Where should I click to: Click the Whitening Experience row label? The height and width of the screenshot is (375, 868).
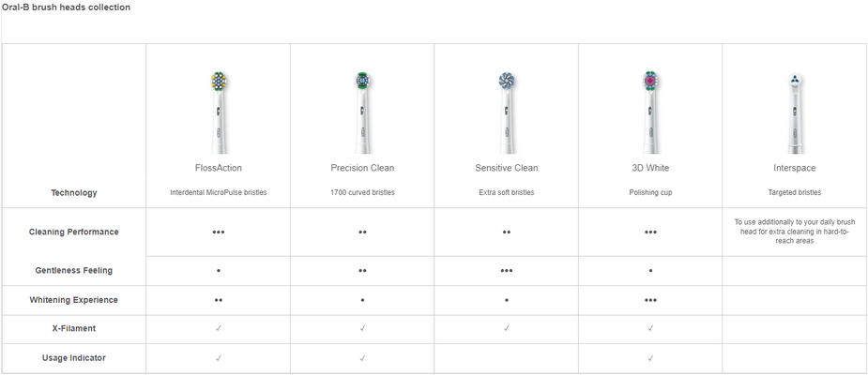click(x=74, y=300)
